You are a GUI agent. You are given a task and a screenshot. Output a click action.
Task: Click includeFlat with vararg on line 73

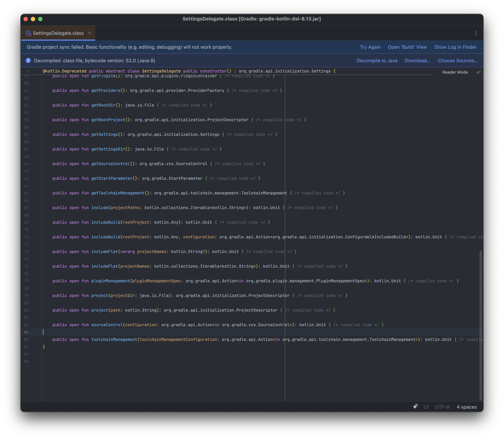(x=104, y=252)
